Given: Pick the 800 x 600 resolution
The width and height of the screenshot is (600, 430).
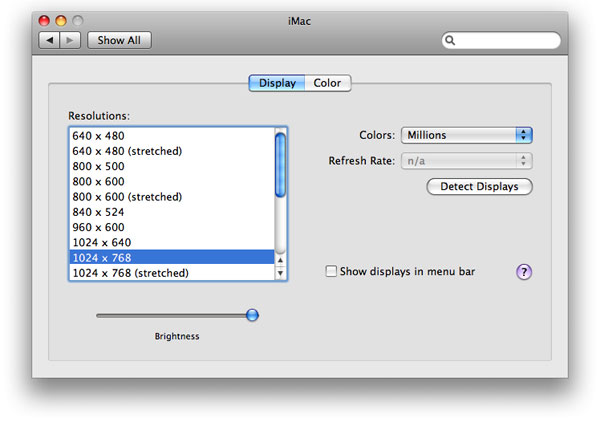Looking at the screenshot, I should click(172, 181).
